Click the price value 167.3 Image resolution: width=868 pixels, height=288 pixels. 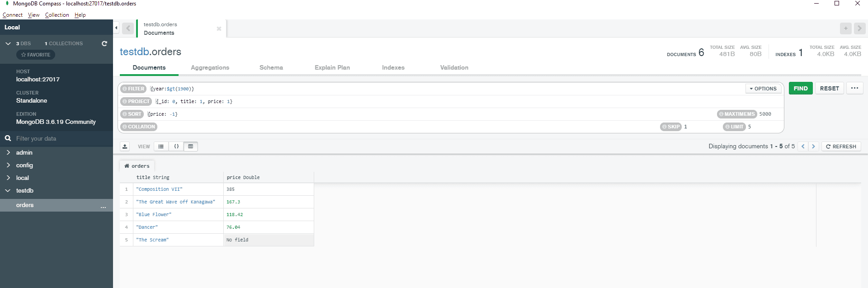point(233,202)
